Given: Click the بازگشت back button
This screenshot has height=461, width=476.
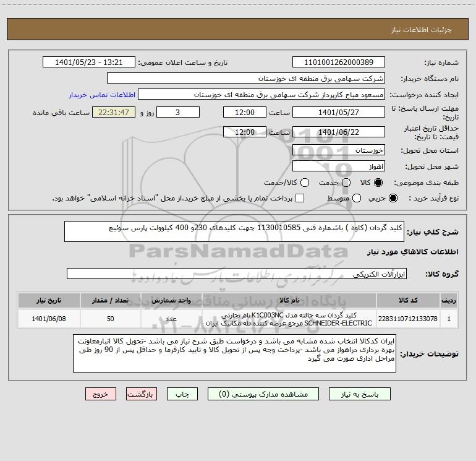Looking at the screenshot, I should pyautogui.click(x=142, y=394).
